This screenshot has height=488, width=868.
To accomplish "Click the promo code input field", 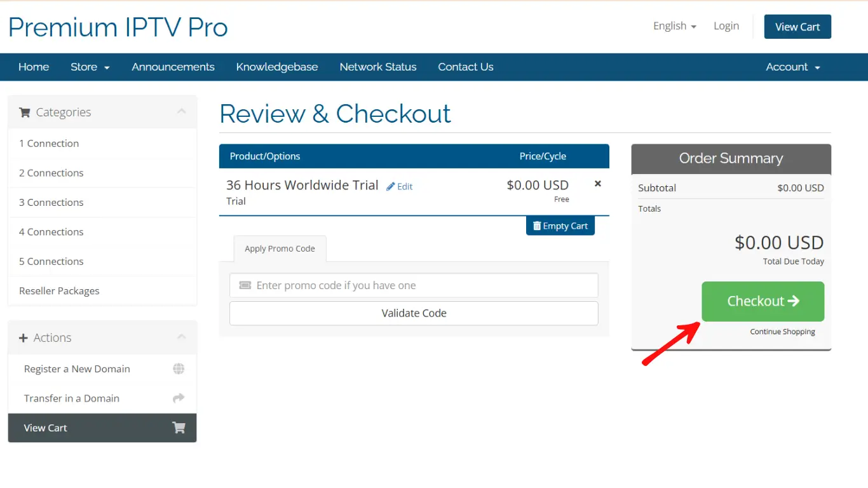I will [x=414, y=285].
